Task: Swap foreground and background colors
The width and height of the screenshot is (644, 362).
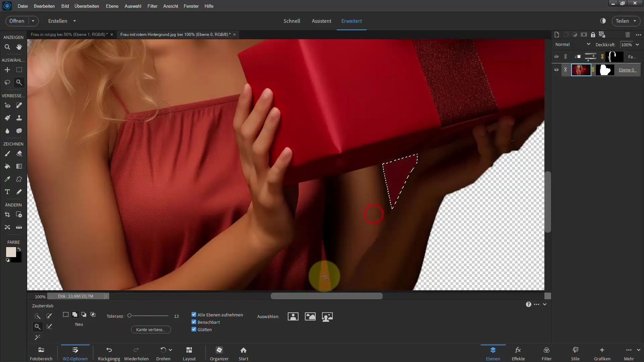Action: [19, 249]
